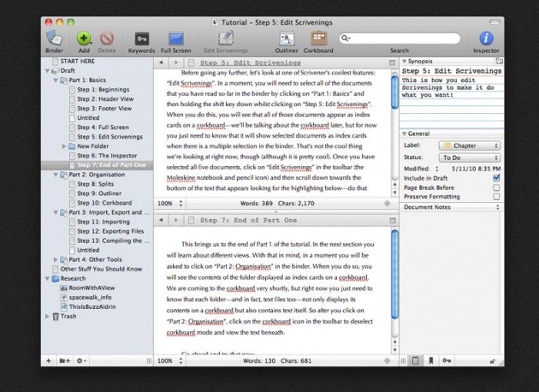Go back in Step 7 editor header
This screenshot has width=539, height=392.
[x=161, y=220]
